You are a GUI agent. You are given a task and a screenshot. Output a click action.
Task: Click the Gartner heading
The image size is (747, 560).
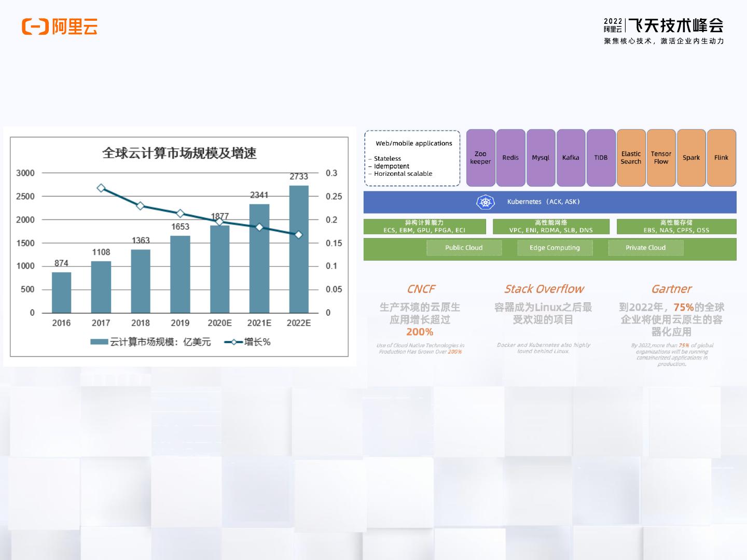tap(671, 289)
